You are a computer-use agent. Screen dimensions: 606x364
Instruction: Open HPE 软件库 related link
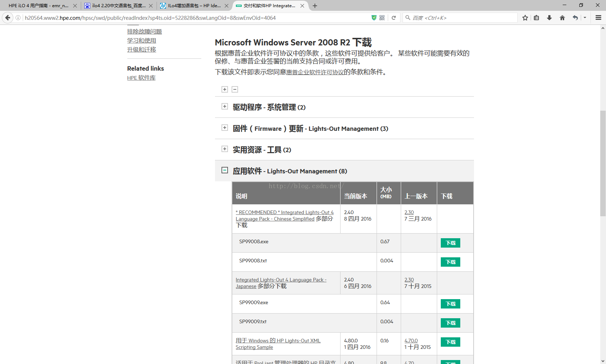141,78
